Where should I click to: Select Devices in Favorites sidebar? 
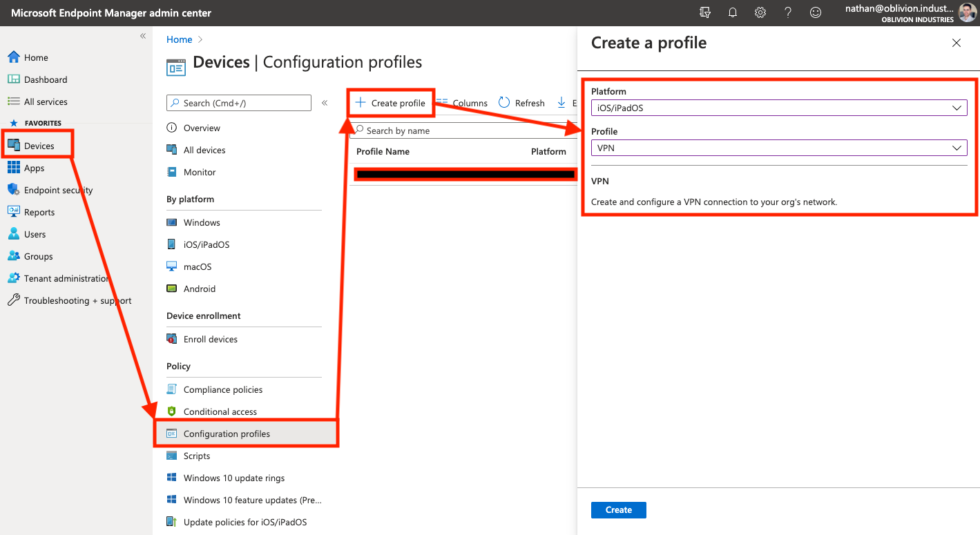[39, 146]
